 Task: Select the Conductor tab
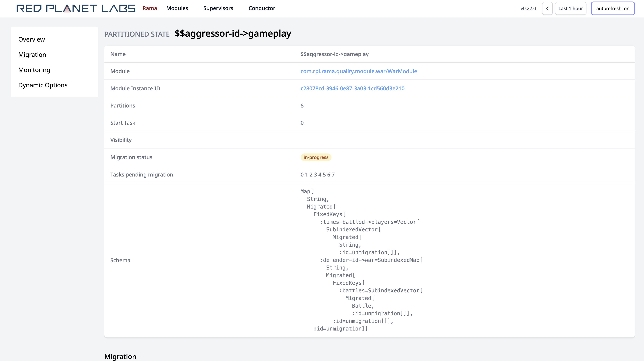click(x=261, y=8)
